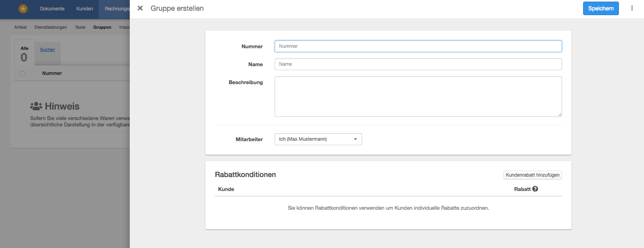Toggle the select-all checkbox in table header
Viewport: 644px width, 248px height.
pyautogui.click(x=22, y=73)
